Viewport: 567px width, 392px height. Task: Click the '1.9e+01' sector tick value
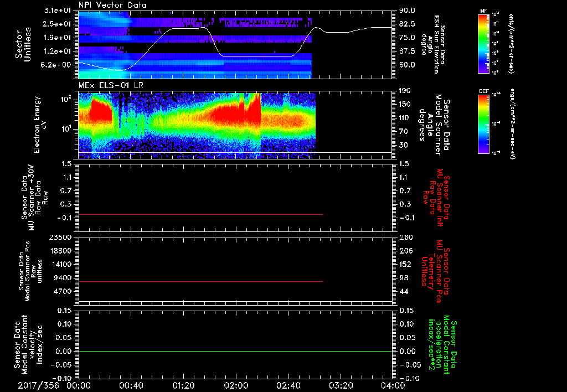click(59, 38)
